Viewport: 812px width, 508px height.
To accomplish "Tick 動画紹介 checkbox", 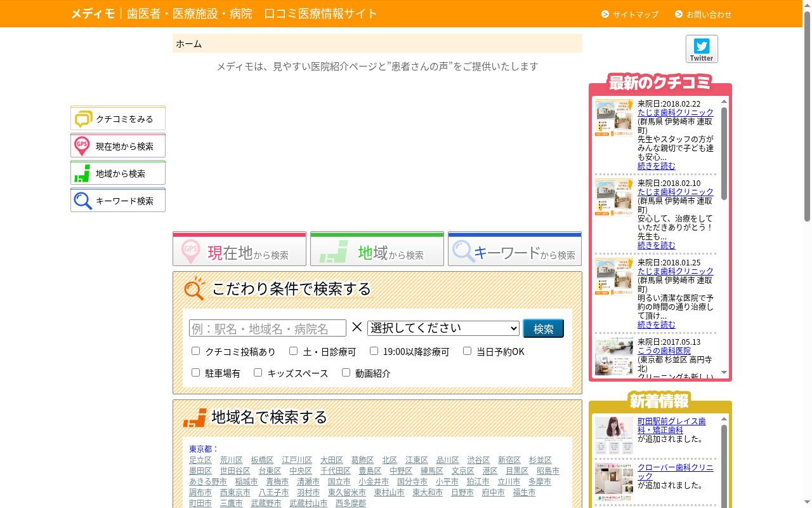I will point(346,372).
